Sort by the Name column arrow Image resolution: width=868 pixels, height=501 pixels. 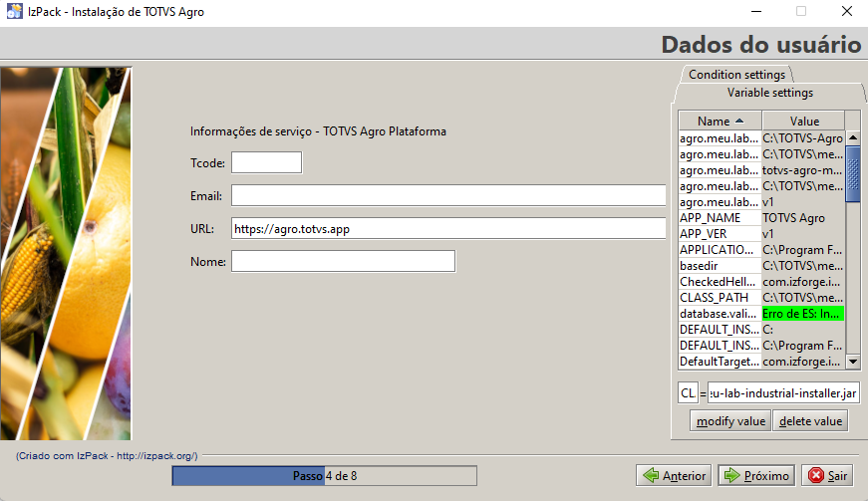739,121
